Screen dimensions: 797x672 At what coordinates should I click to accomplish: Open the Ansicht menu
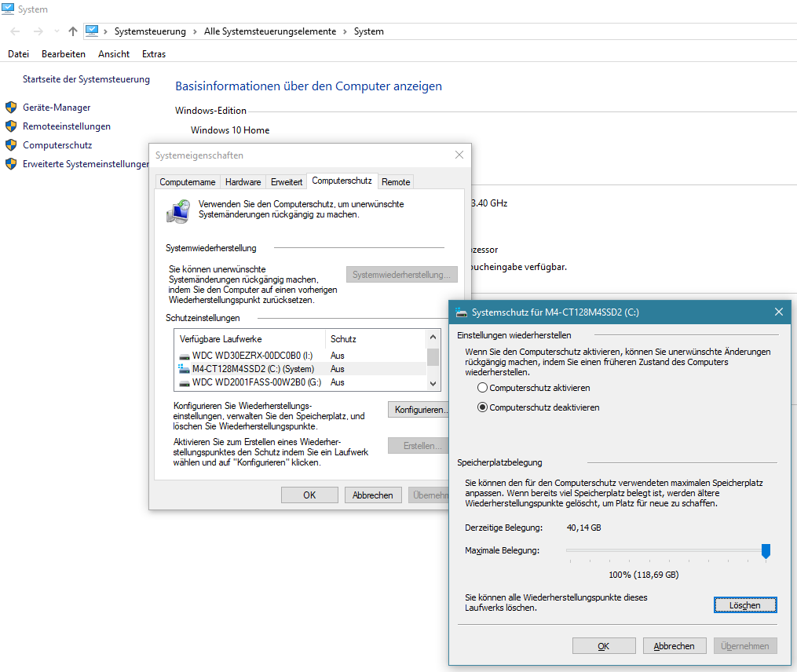click(x=114, y=54)
